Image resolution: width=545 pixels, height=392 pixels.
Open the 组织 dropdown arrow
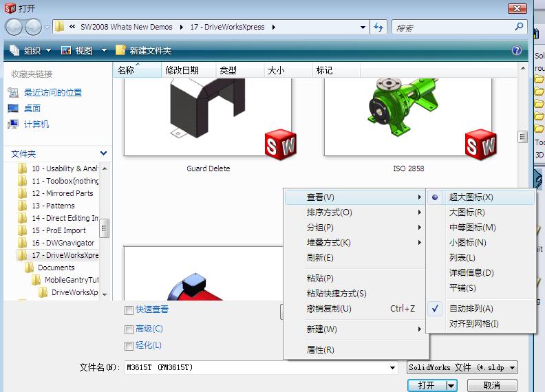pyautogui.click(x=48, y=50)
